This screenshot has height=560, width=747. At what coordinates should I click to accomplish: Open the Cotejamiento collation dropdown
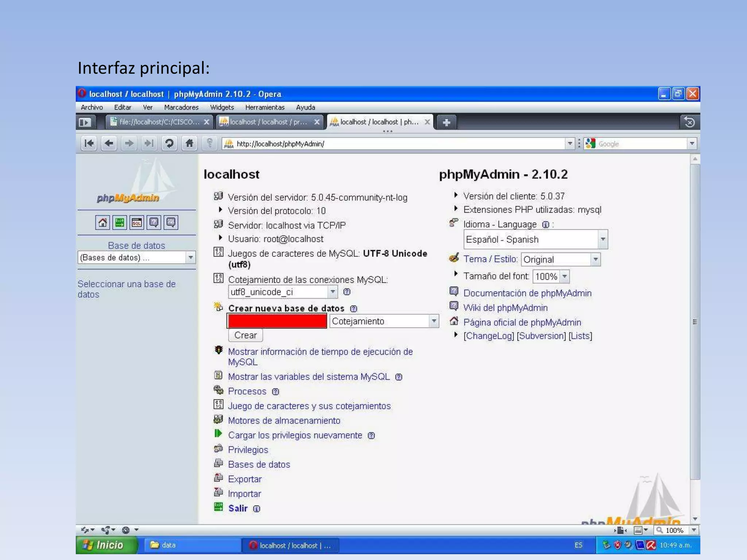coord(434,321)
